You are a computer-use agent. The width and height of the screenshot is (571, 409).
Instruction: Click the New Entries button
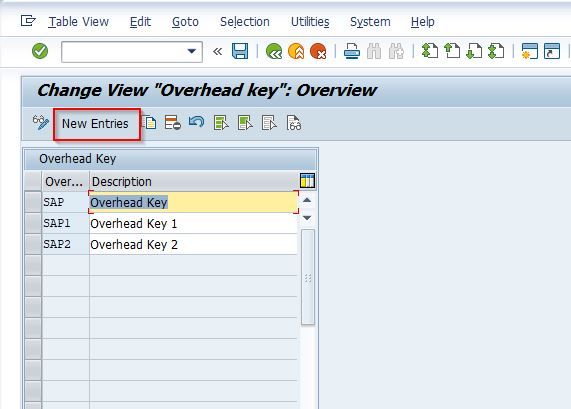pyautogui.click(x=95, y=124)
